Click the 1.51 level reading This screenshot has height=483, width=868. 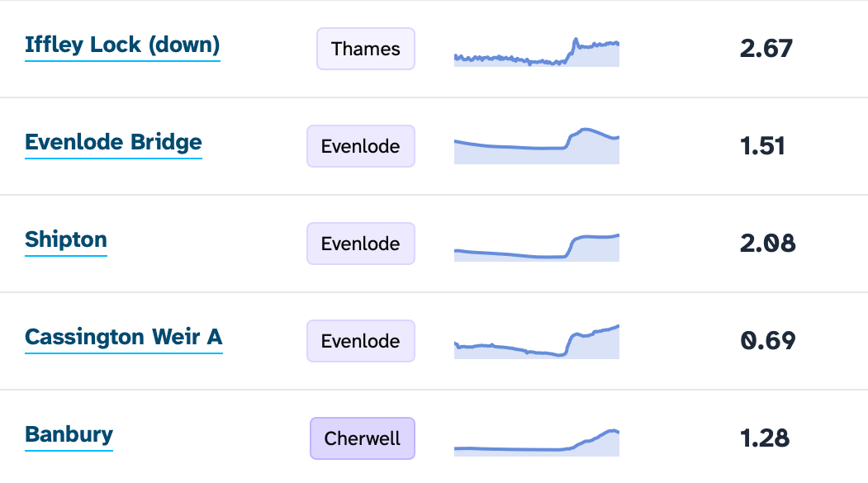click(764, 146)
